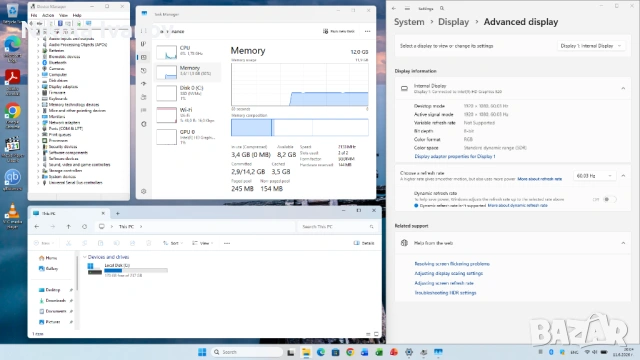The height and width of the screenshot is (360, 640).
Task: Open Help menu in Device Manager
Action: point(77,15)
